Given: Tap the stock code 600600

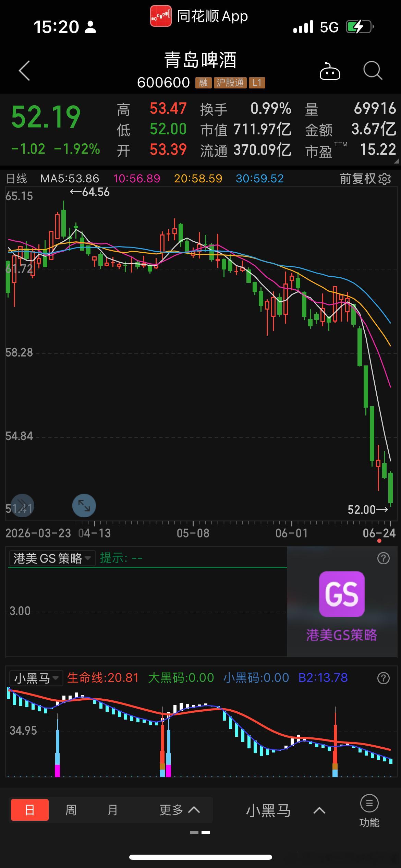Looking at the screenshot, I should (163, 83).
